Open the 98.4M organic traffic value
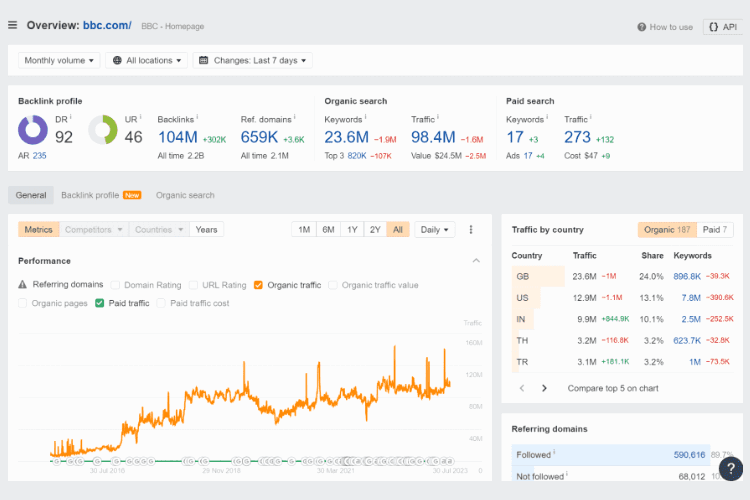The image size is (750, 500). tap(433, 137)
